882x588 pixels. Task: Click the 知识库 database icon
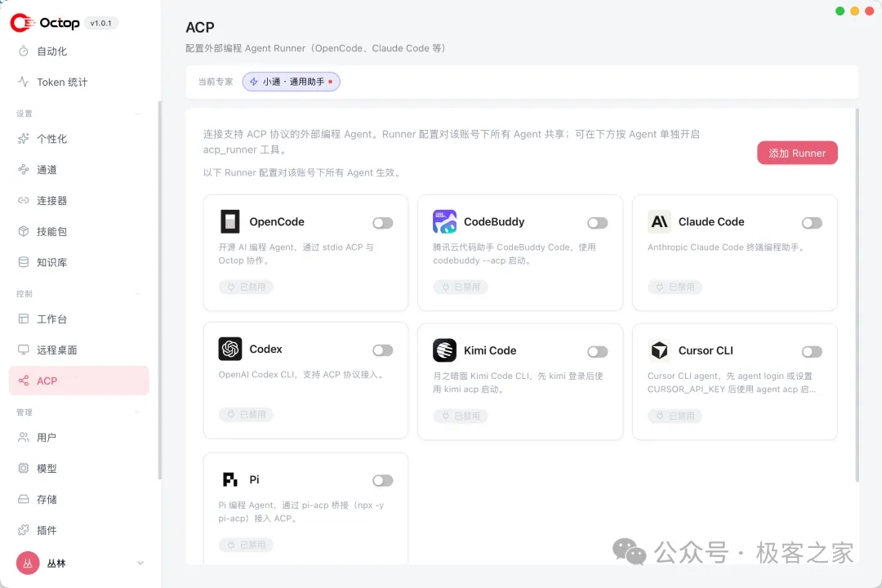click(x=24, y=262)
